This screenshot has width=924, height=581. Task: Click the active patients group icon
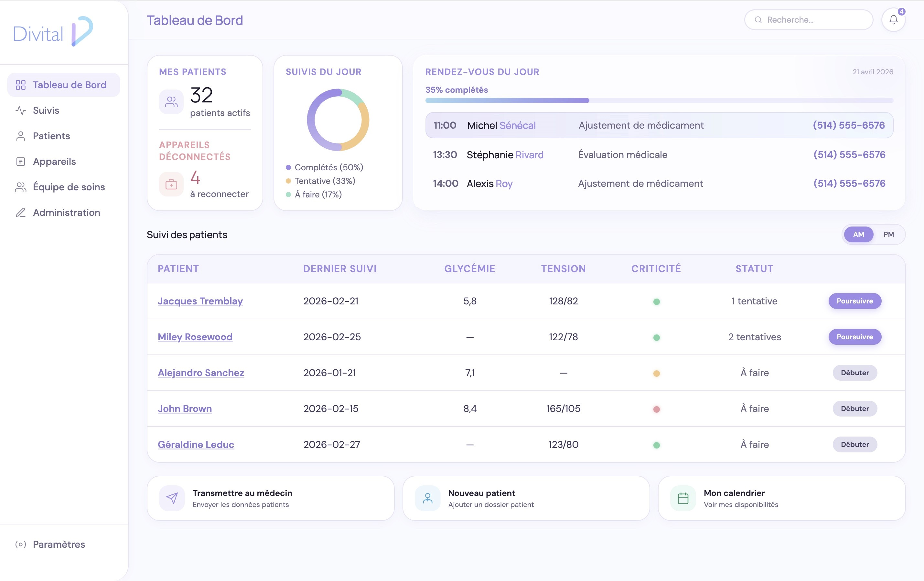pos(171,102)
